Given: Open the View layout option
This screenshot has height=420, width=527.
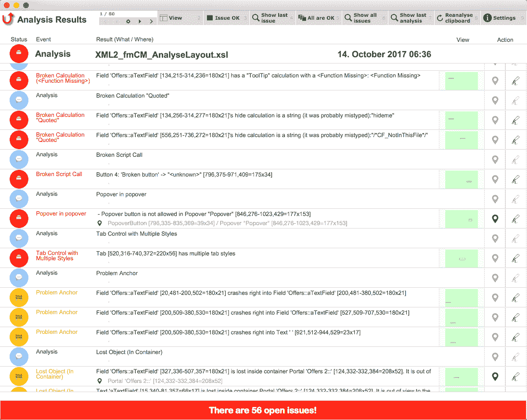Looking at the screenshot, I should [x=180, y=18].
